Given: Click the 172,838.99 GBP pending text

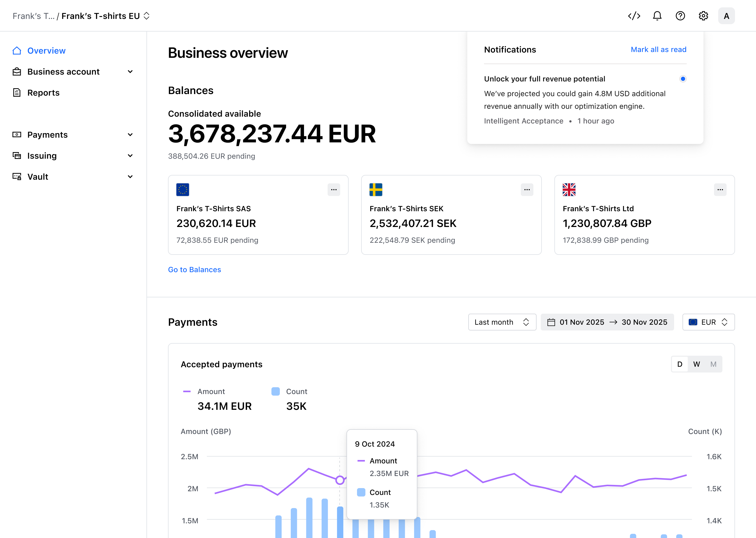Looking at the screenshot, I should click(x=605, y=240).
